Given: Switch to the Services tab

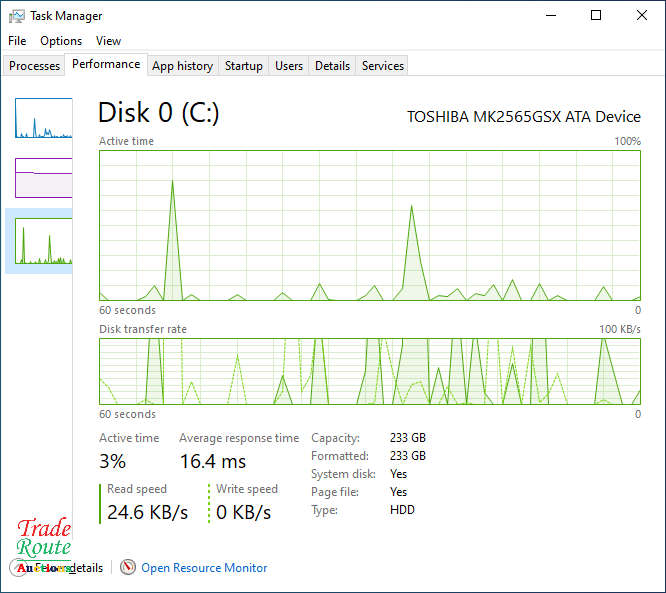Looking at the screenshot, I should pos(383,66).
